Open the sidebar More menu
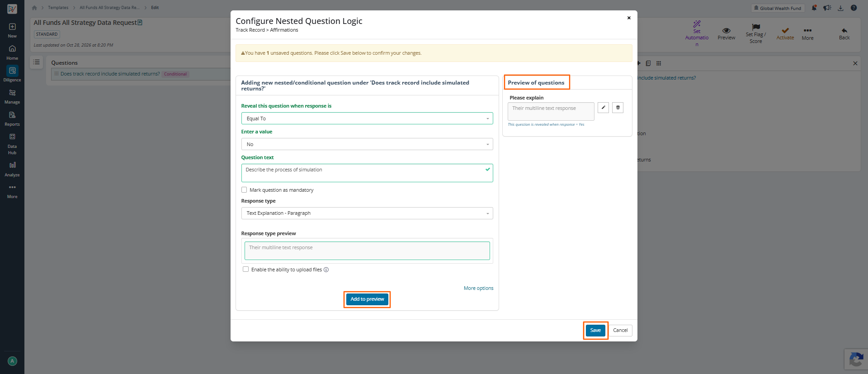Image resolution: width=868 pixels, height=374 pixels. (x=12, y=191)
